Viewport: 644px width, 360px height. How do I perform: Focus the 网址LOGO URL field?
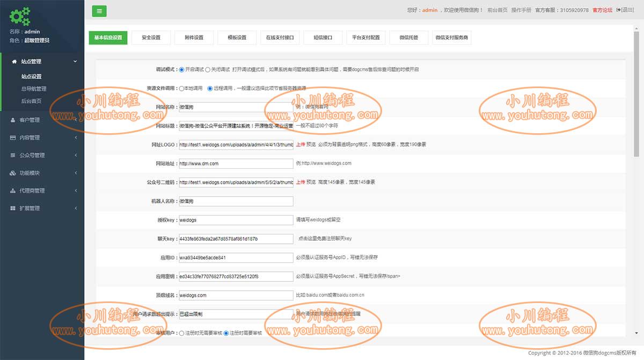pyautogui.click(x=236, y=145)
